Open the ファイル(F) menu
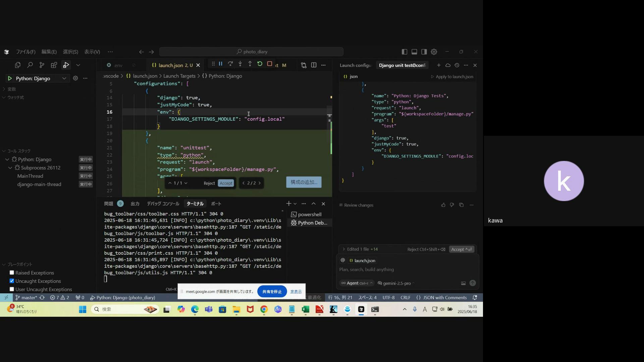The width and height of the screenshot is (644, 362). 25,52
